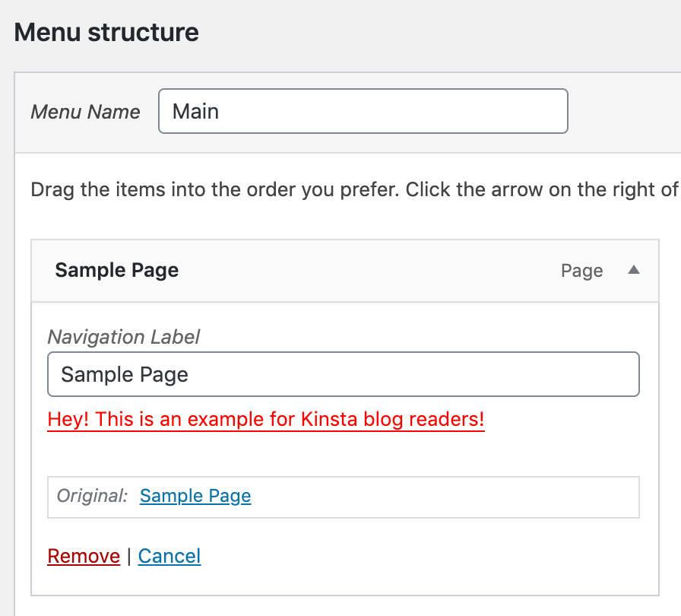
Task: Click the Sample Page bold title text
Action: coord(116,270)
